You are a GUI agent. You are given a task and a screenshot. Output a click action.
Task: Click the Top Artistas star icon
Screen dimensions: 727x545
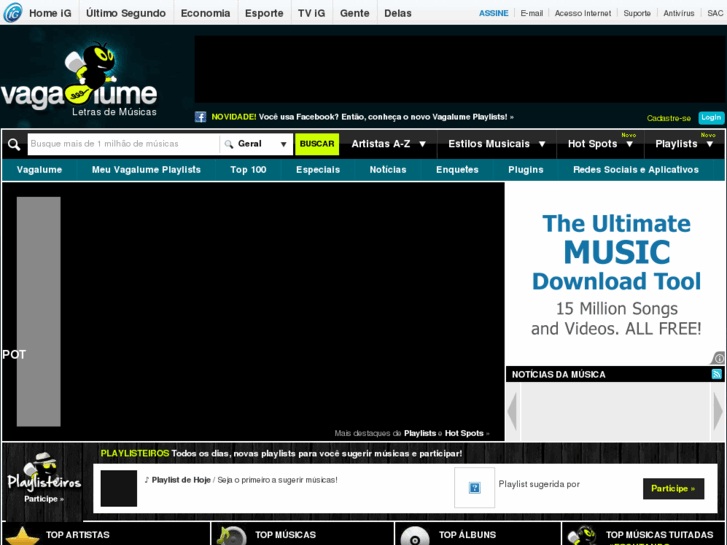tap(22, 536)
